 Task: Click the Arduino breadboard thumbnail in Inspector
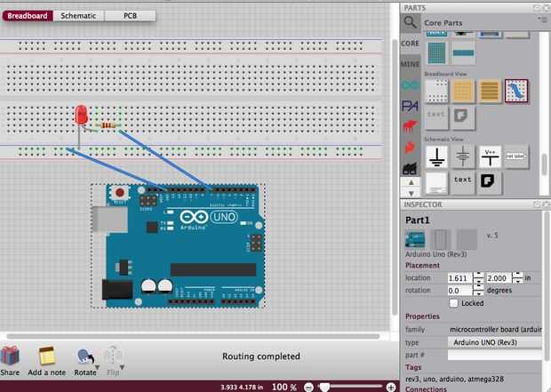pyautogui.click(x=415, y=239)
